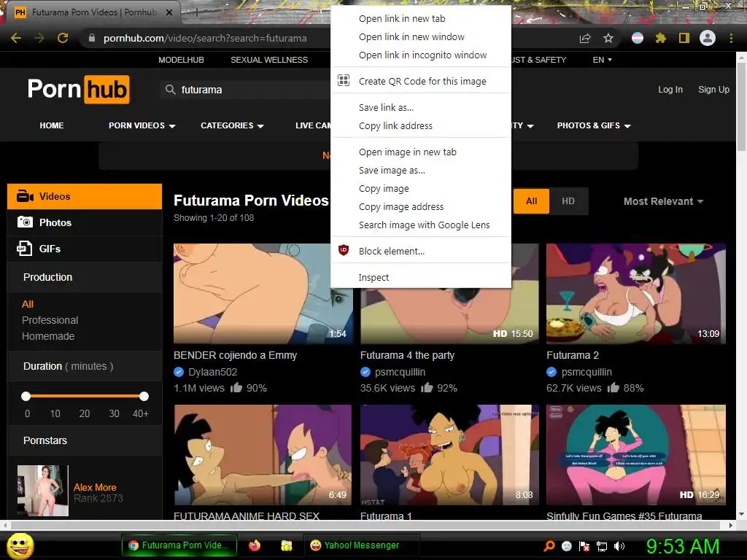
Task: Click the QR code icon in context menu
Action: 344,80
